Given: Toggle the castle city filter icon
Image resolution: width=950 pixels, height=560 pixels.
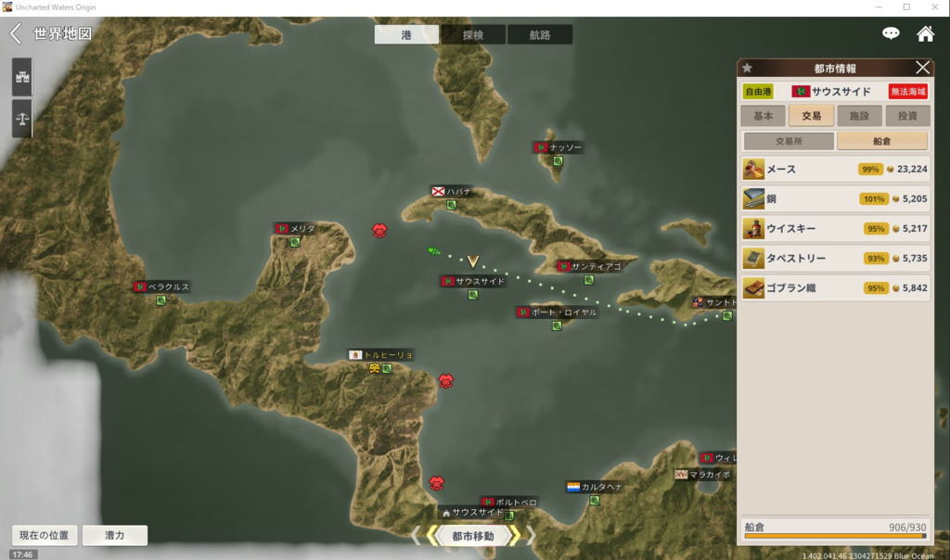Looking at the screenshot, I should [x=22, y=77].
